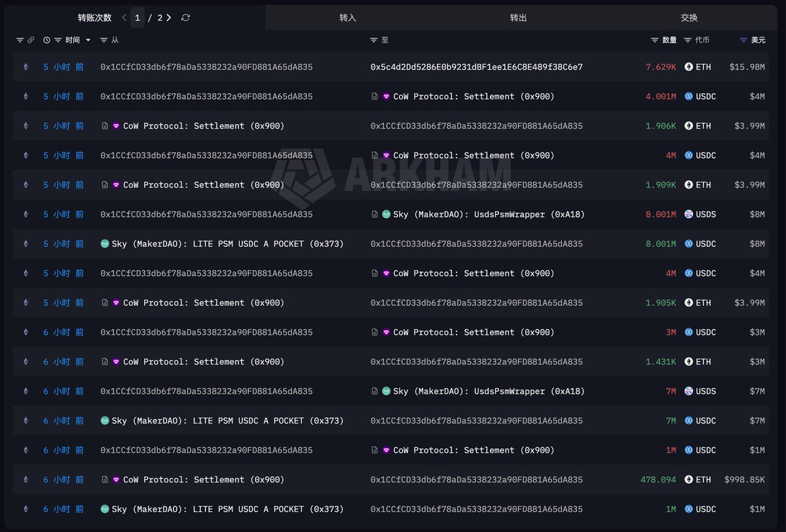Click the ETH token icon in the 1.906K row
The image size is (786, 532).
[689, 126]
